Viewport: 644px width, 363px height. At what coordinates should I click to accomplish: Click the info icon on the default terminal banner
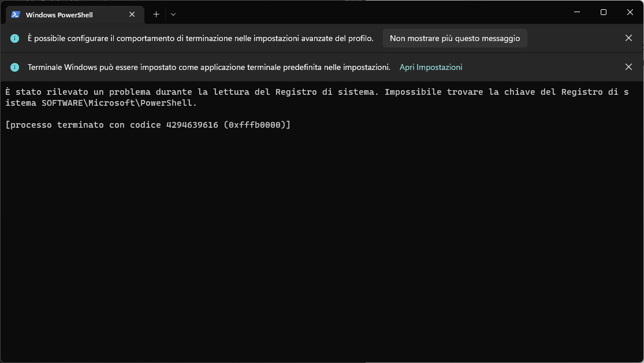(14, 66)
